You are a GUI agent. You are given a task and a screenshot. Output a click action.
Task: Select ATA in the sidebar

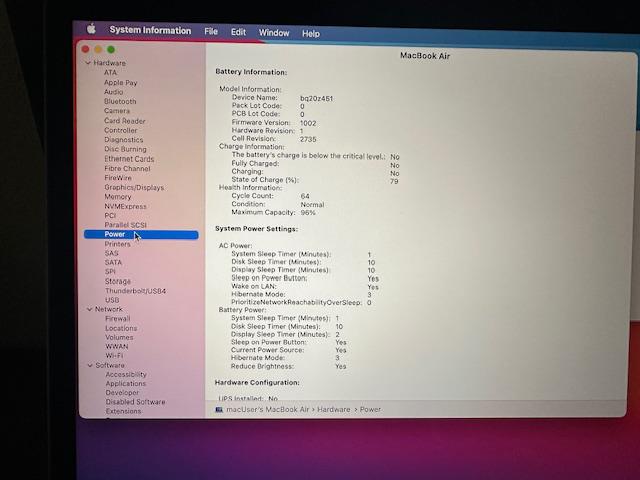click(x=110, y=72)
